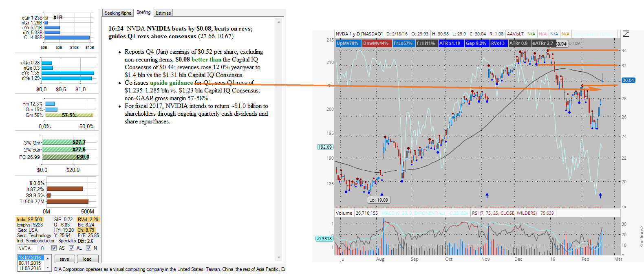
Task: Select date 11.05.2015 in list
Action: (30, 268)
